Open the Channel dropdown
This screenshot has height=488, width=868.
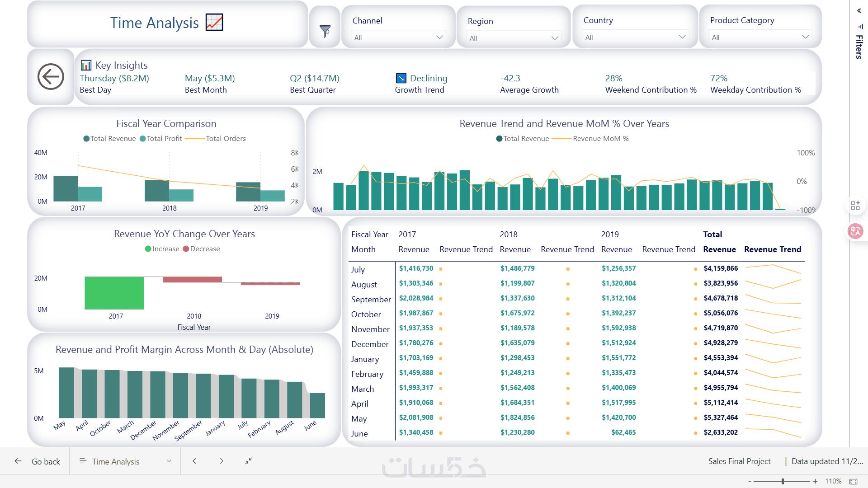tap(398, 38)
